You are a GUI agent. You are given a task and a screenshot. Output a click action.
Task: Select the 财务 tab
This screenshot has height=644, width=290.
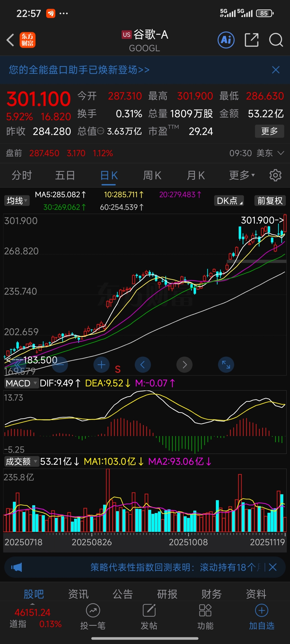(212, 594)
